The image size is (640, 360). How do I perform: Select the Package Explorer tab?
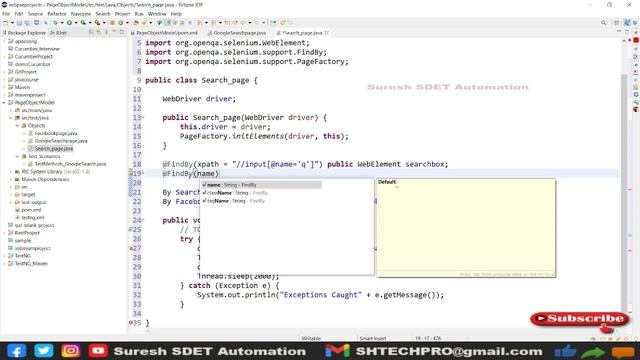[x=24, y=33]
